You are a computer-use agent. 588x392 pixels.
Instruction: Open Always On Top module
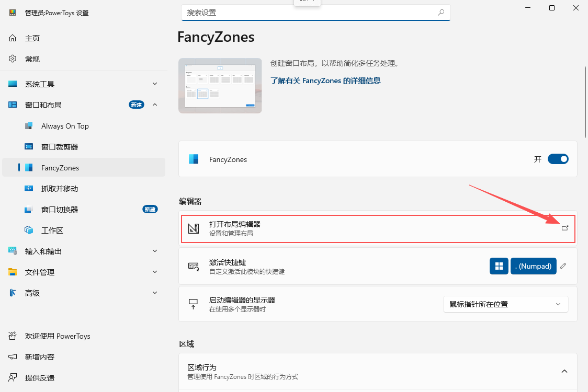[x=84, y=126]
